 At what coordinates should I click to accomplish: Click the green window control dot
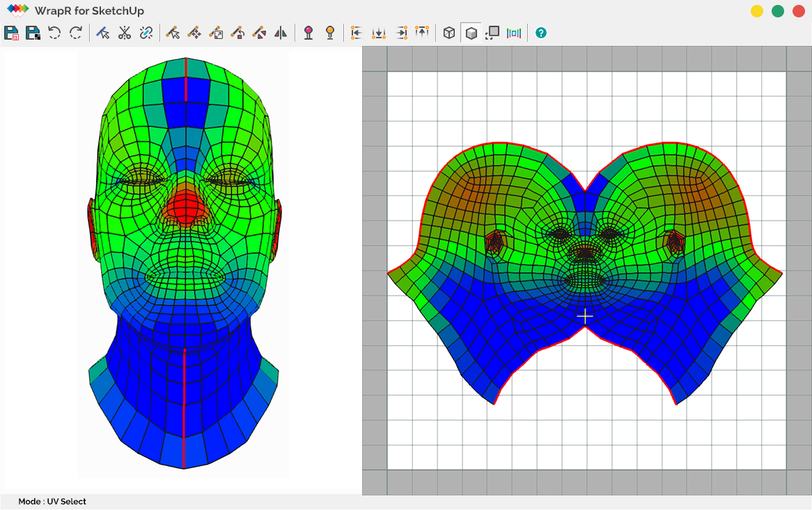[778, 11]
